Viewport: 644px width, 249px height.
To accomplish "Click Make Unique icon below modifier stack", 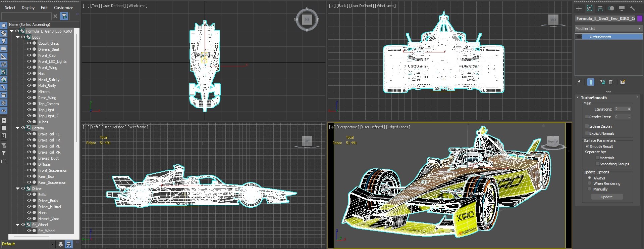I will tap(603, 82).
